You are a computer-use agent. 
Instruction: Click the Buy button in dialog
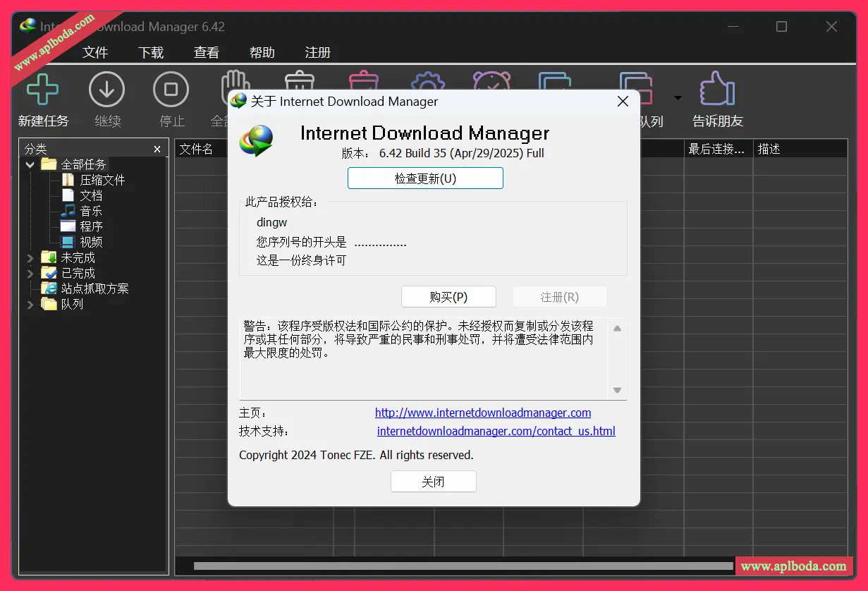448,297
